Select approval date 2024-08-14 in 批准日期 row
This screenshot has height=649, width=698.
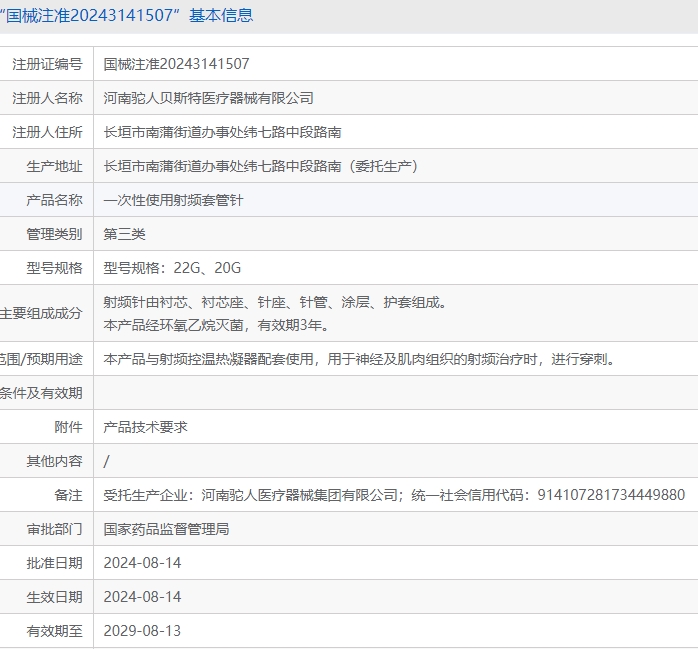click(x=142, y=563)
